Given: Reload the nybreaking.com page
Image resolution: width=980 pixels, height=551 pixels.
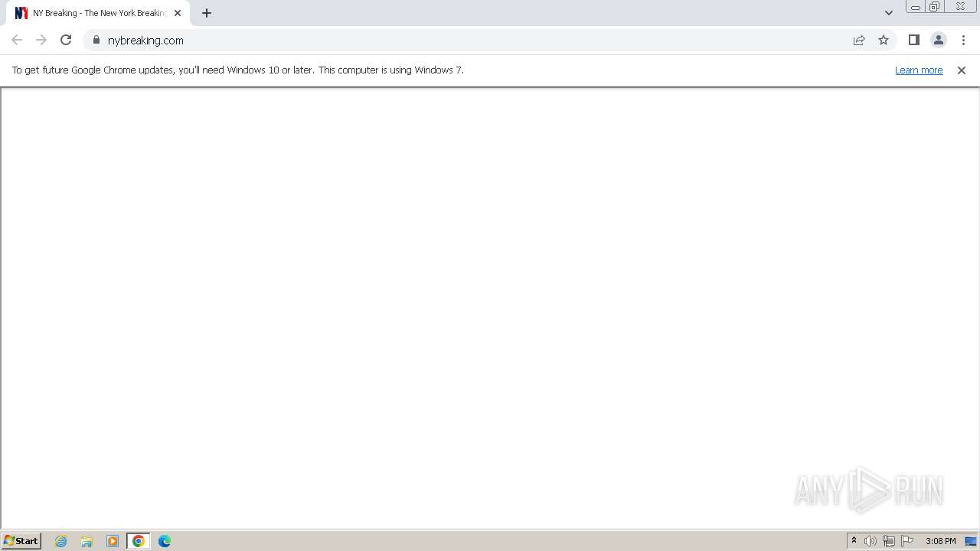Looking at the screenshot, I should pos(66,40).
